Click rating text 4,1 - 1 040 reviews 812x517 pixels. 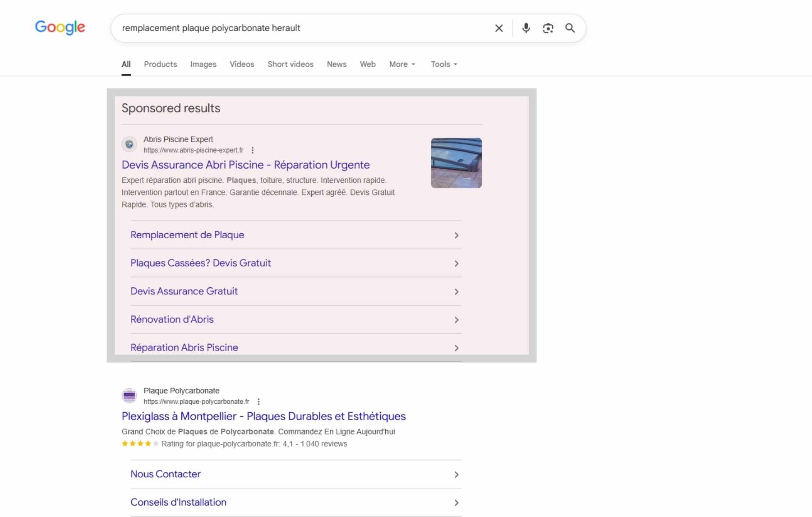pos(315,444)
